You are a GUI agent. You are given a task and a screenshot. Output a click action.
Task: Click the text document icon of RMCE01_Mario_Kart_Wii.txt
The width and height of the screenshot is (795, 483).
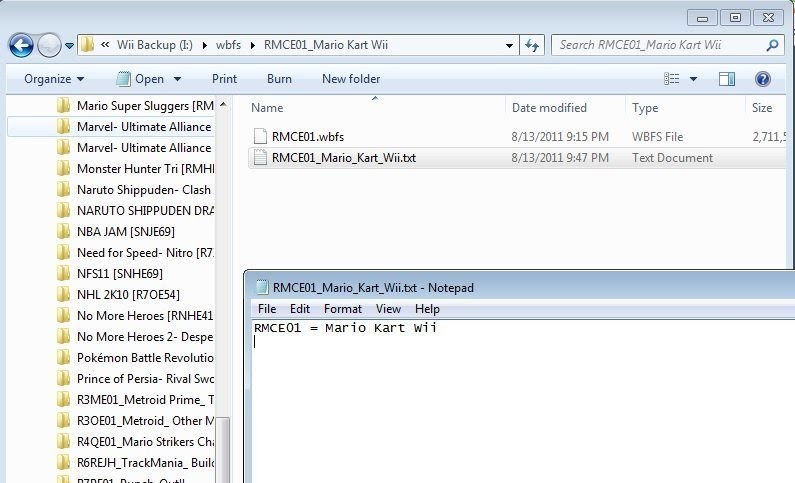tap(260, 158)
